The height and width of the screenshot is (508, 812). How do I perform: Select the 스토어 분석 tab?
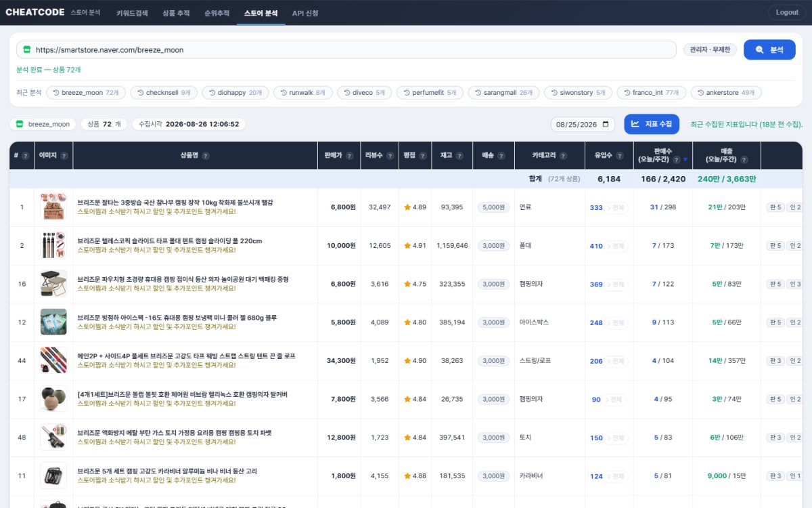261,13
